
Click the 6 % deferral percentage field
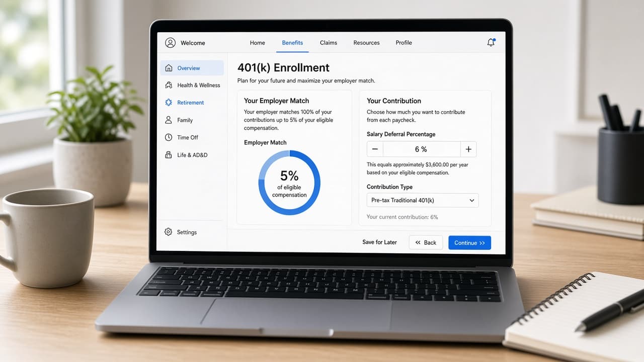pos(422,149)
